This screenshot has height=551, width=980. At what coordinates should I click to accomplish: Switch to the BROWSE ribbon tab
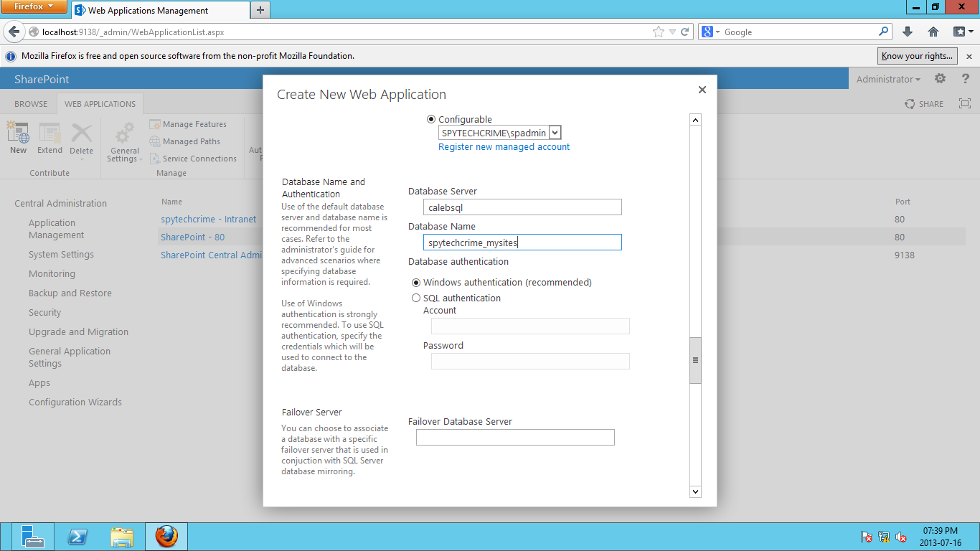click(31, 104)
